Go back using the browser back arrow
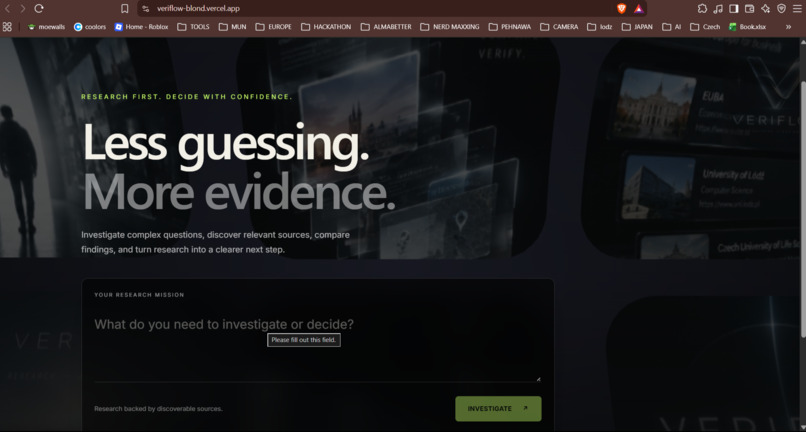Image resolution: width=806 pixels, height=432 pixels. click(x=7, y=9)
